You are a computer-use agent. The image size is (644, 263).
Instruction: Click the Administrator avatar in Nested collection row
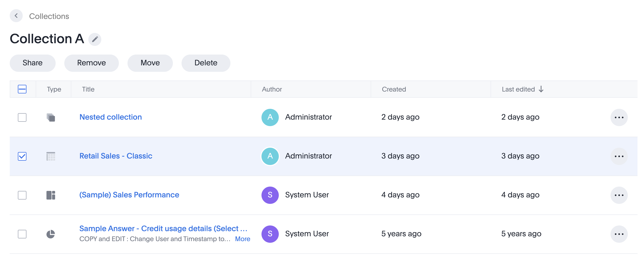[270, 117]
